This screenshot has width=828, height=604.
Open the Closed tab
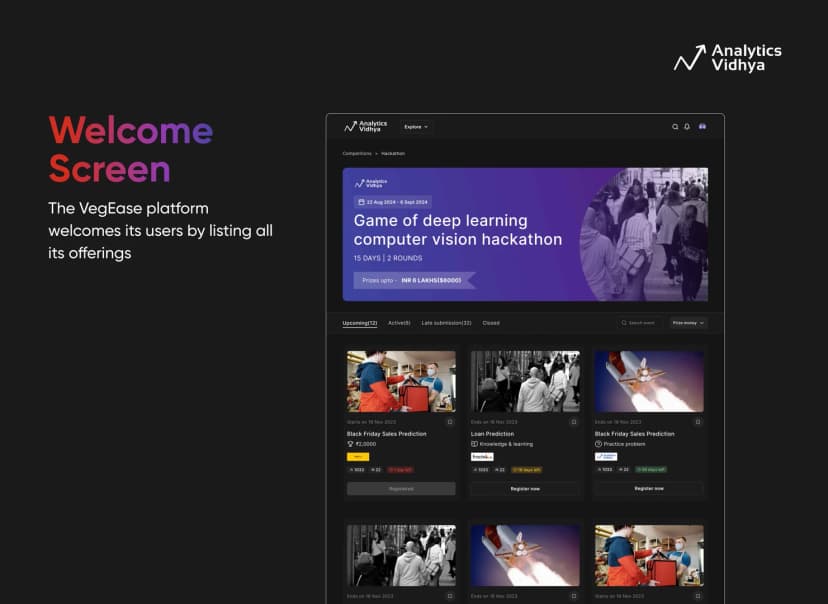tap(491, 323)
